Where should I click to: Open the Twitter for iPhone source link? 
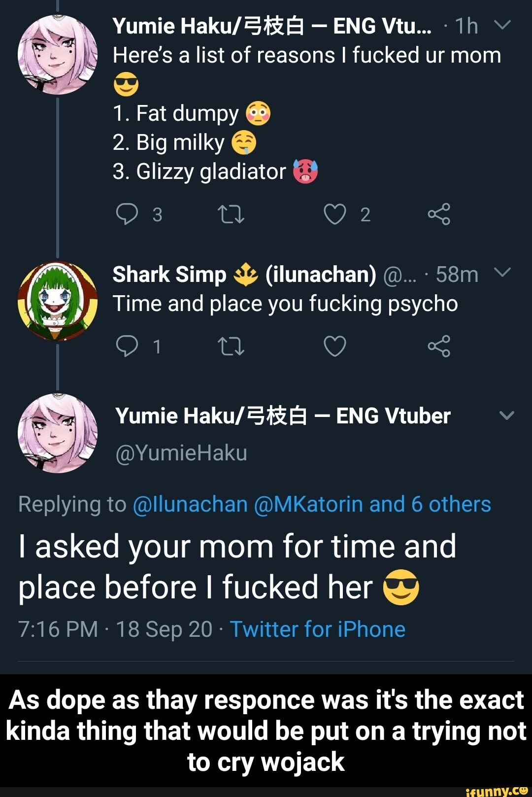(318, 629)
